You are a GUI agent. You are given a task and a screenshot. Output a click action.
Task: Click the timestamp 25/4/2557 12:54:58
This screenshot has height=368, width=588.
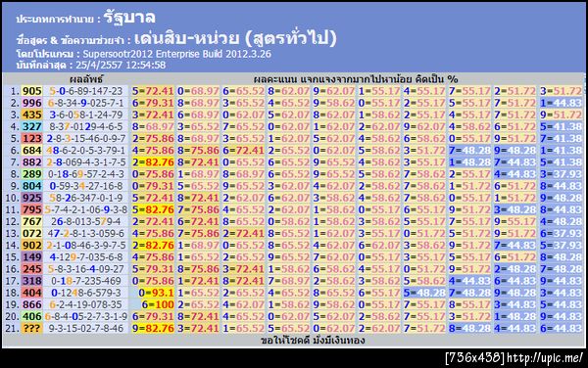(121, 65)
